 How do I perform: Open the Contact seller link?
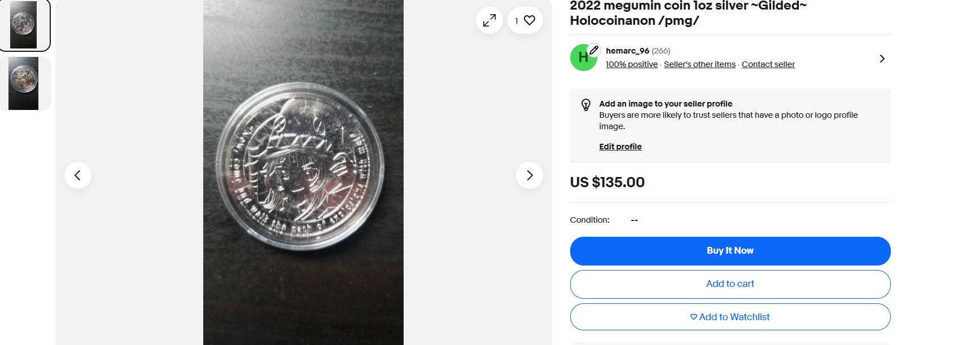coord(768,64)
